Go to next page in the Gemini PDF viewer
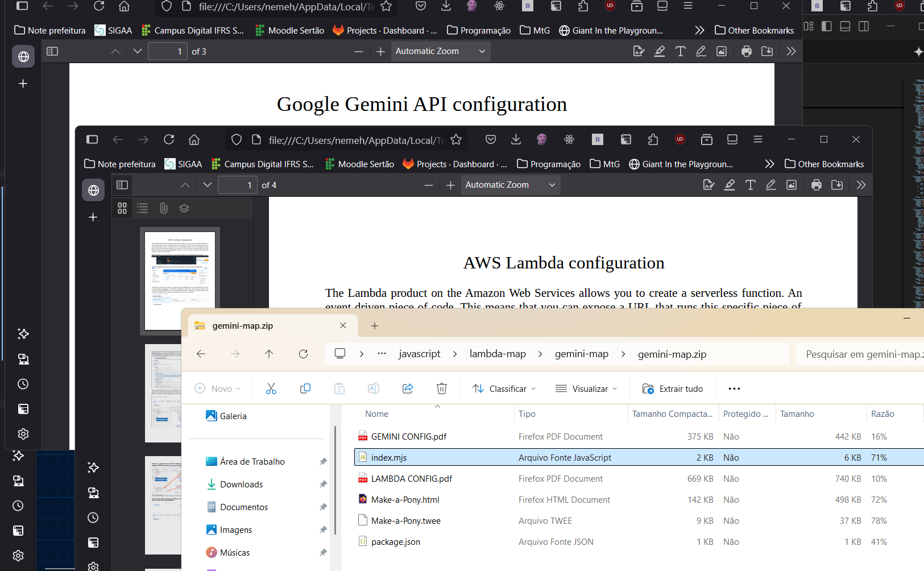924x571 pixels. [138, 51]
